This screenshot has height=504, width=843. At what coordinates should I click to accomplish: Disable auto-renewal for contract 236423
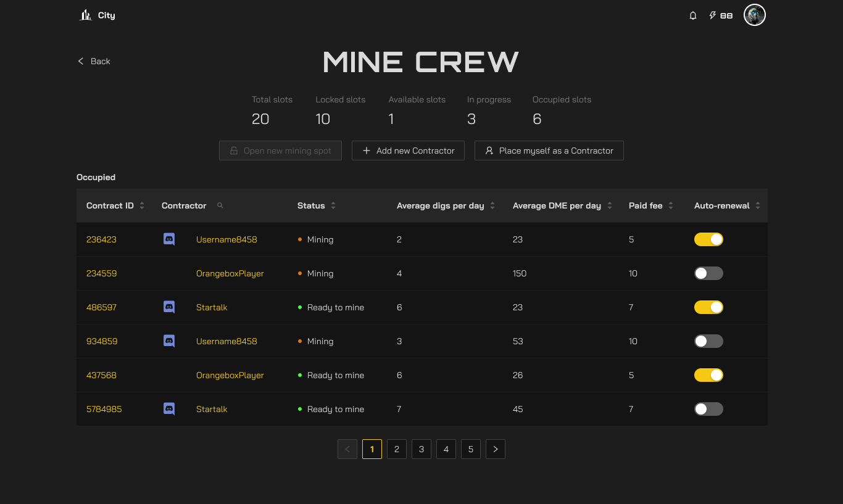tap(708, 239)
